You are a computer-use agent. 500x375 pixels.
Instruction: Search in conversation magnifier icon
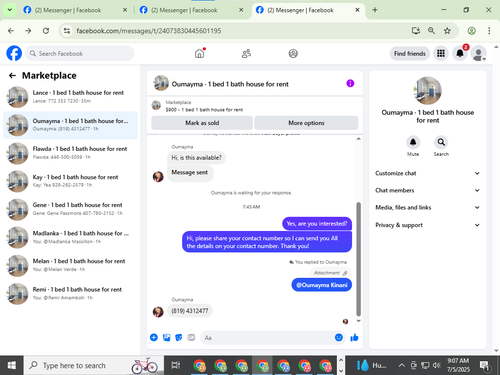[441, 142]
